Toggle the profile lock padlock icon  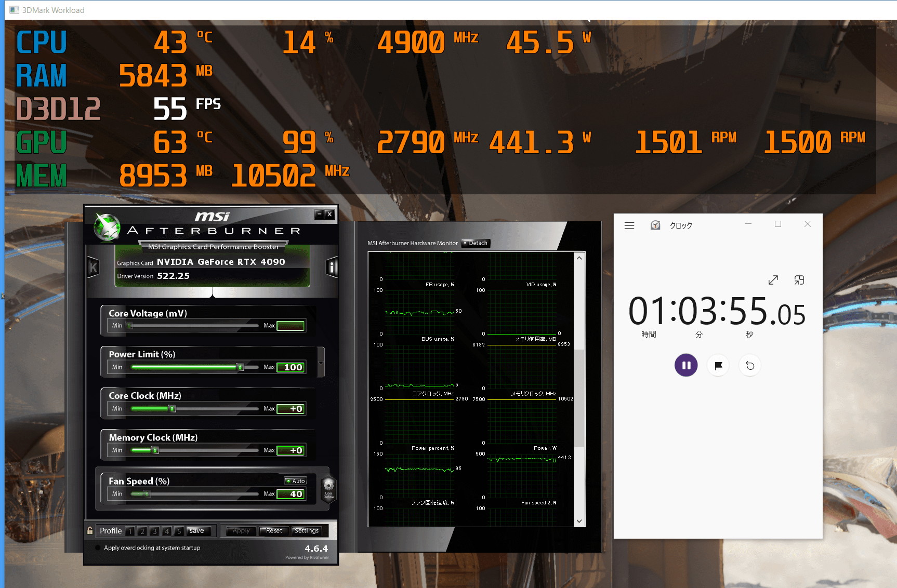[90, 530]
